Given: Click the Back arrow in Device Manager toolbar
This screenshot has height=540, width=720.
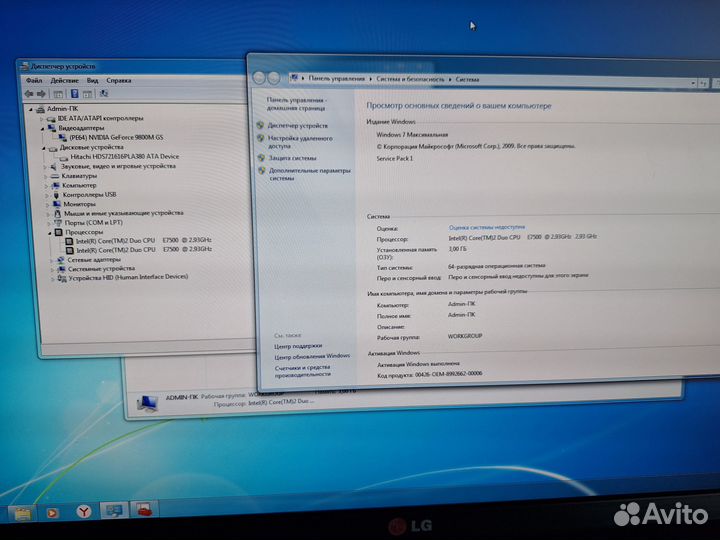Looking at the screenshot, I should [x=29, y=94].
